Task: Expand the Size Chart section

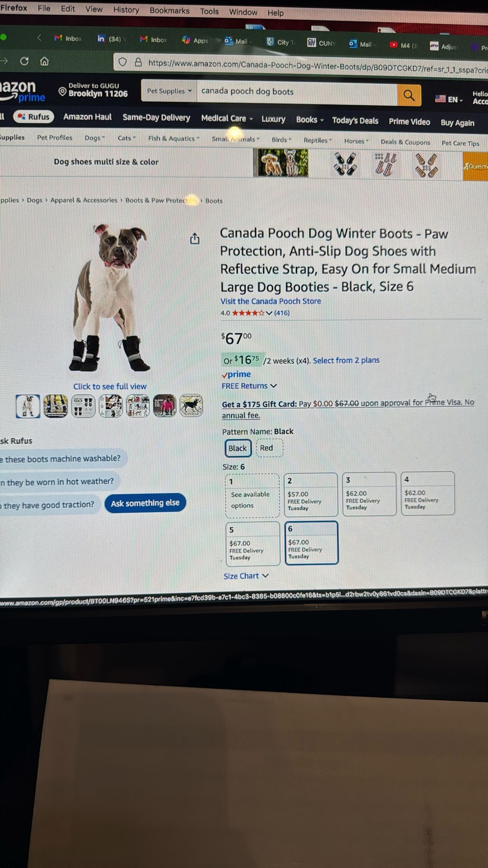Action: (246, 576)
